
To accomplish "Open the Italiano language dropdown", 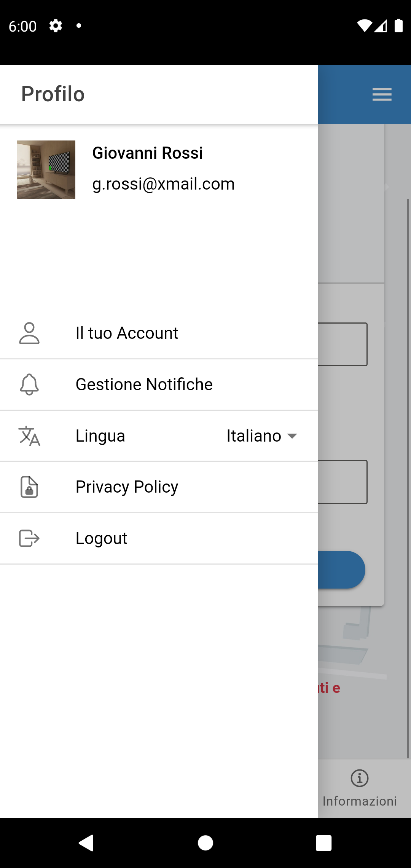I will [x=262, y=436].
